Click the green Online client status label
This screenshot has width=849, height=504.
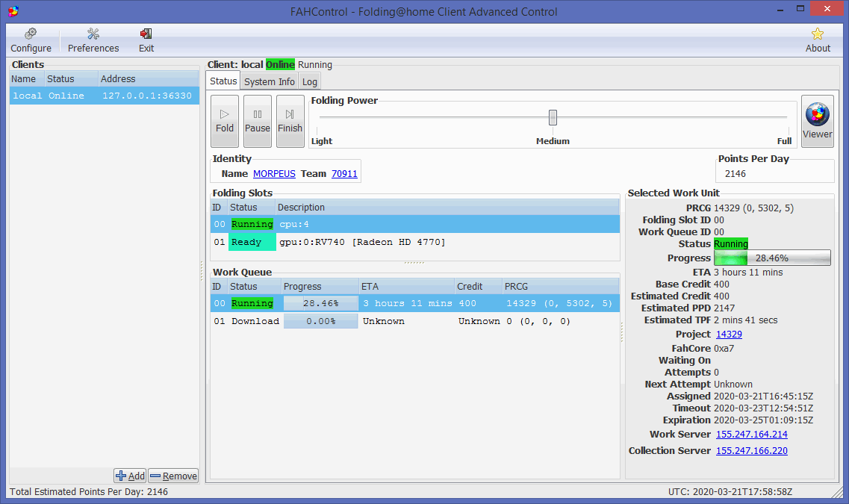point(280,64)
